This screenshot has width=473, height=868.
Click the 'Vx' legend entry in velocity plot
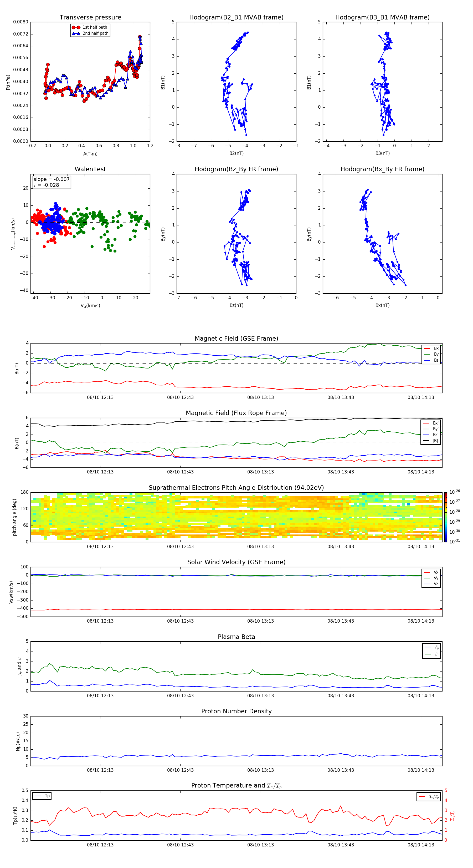pyautogui.click(x=431, y=573)
